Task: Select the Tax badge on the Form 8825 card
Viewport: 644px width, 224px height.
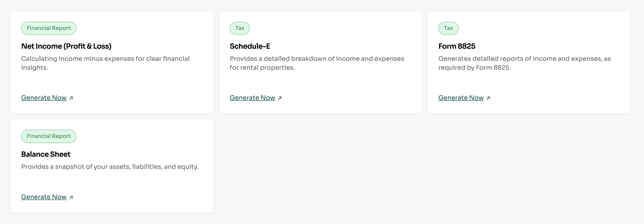Action: click(448, 28)
